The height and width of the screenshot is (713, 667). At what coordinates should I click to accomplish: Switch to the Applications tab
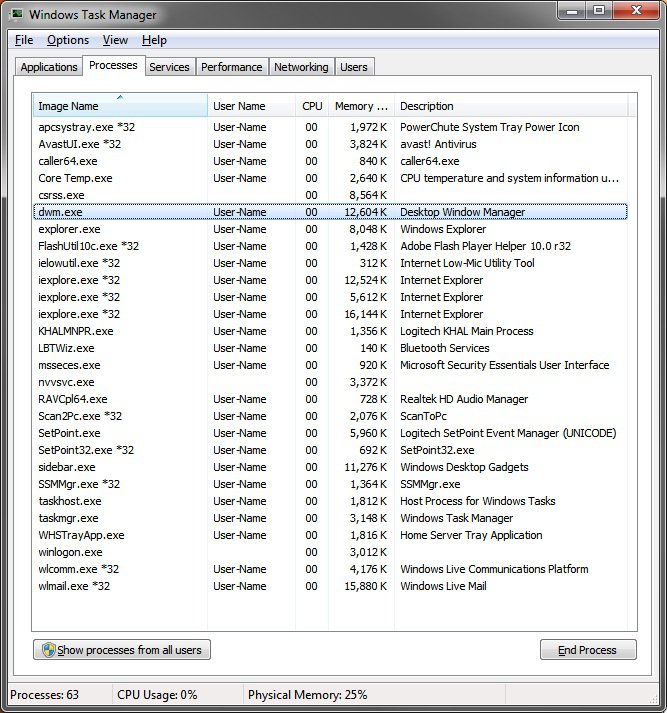[49, 67]
